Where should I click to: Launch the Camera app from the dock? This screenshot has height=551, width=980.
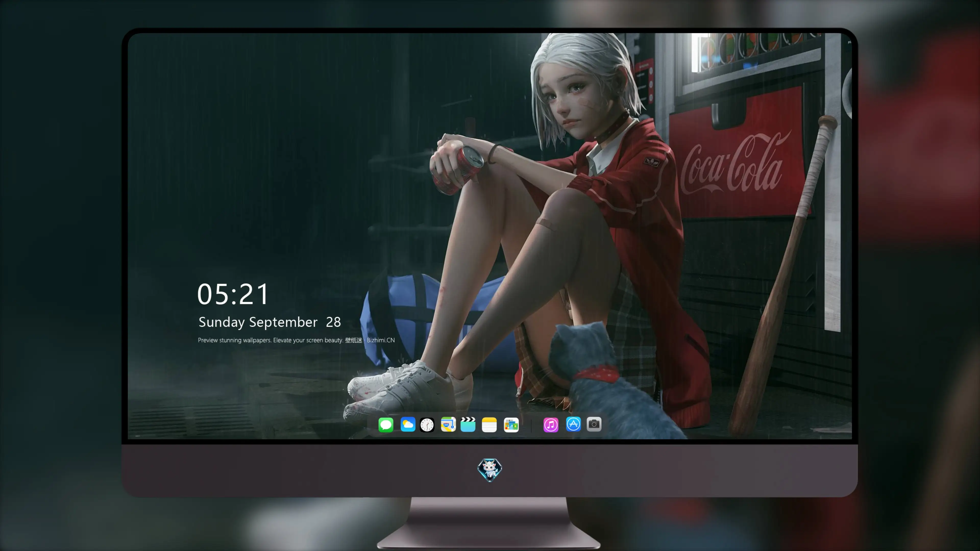click(x=594, y=424)
